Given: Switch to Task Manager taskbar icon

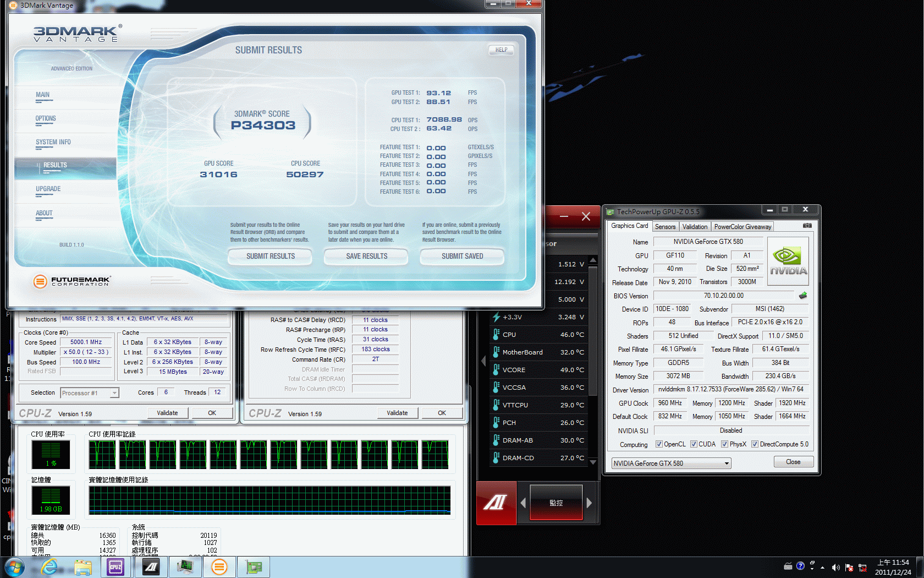Looking at the screenshot, I should (x=185, y=567).
